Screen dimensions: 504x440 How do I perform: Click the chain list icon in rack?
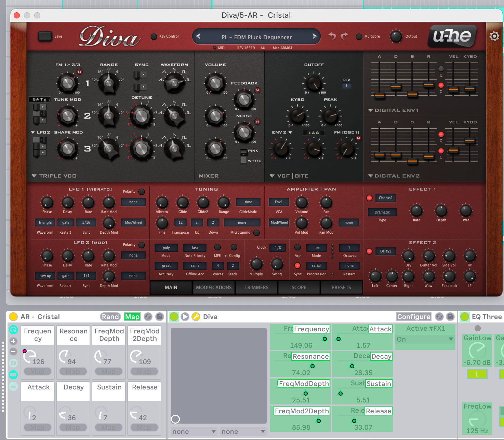click(13, 386)
